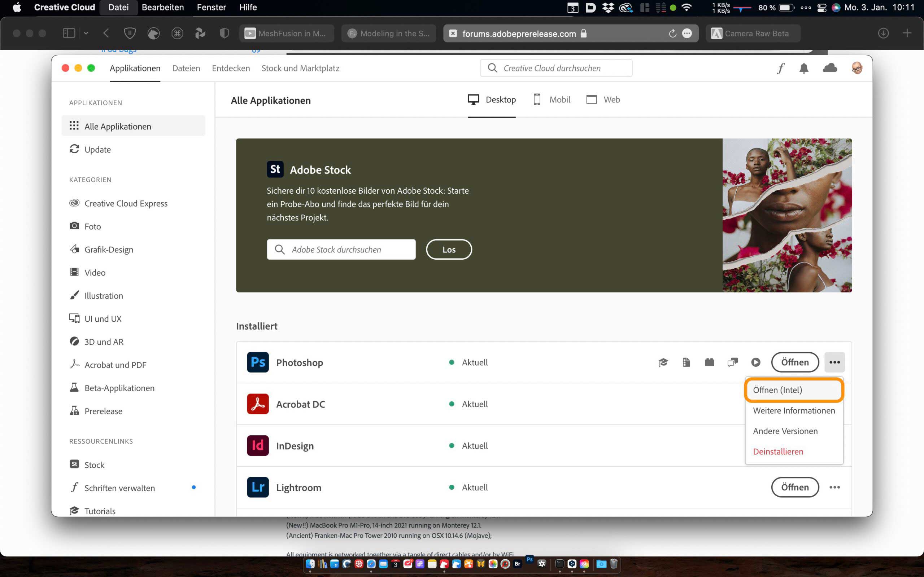Choose Deinstallieren from the context menu
924x577 pixels.
coord(778,452)
